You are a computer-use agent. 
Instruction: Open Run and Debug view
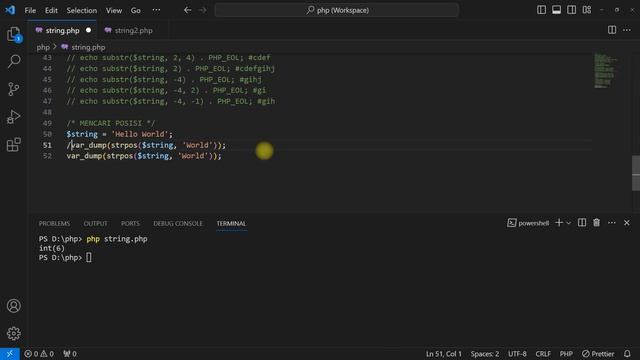click(13, 117)
